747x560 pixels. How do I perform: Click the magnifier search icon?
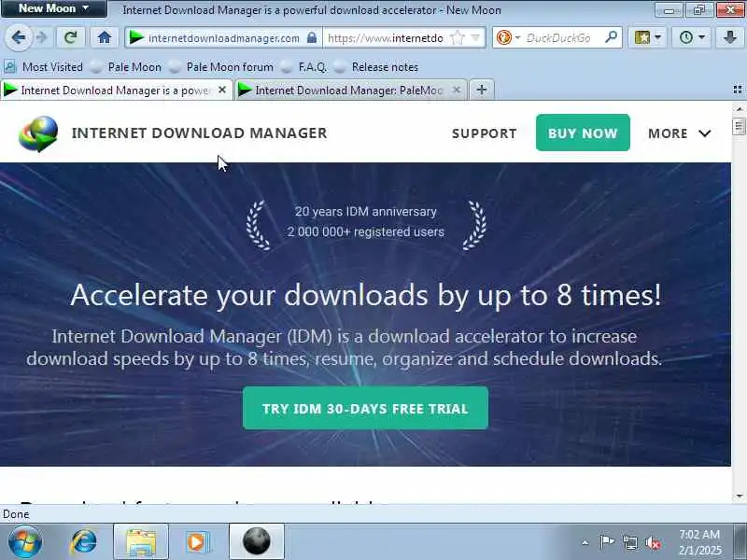click(611, 37)
